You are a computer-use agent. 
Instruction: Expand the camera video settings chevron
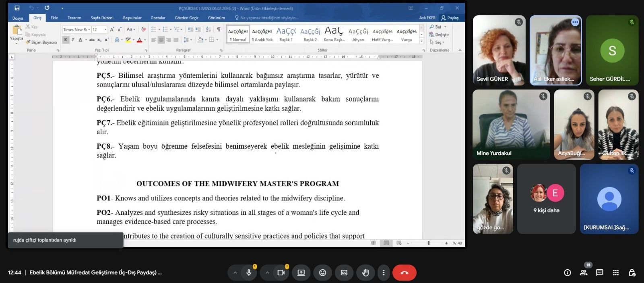267,273
